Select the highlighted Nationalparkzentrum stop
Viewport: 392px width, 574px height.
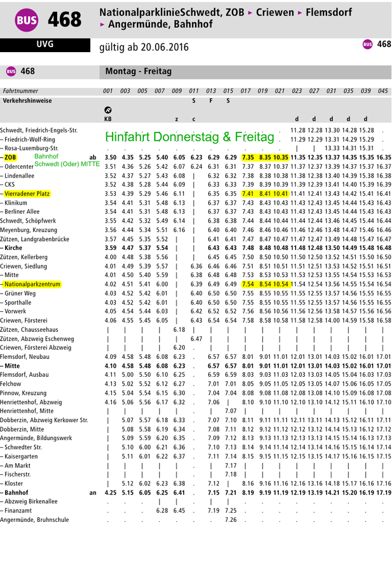[32, 284]
